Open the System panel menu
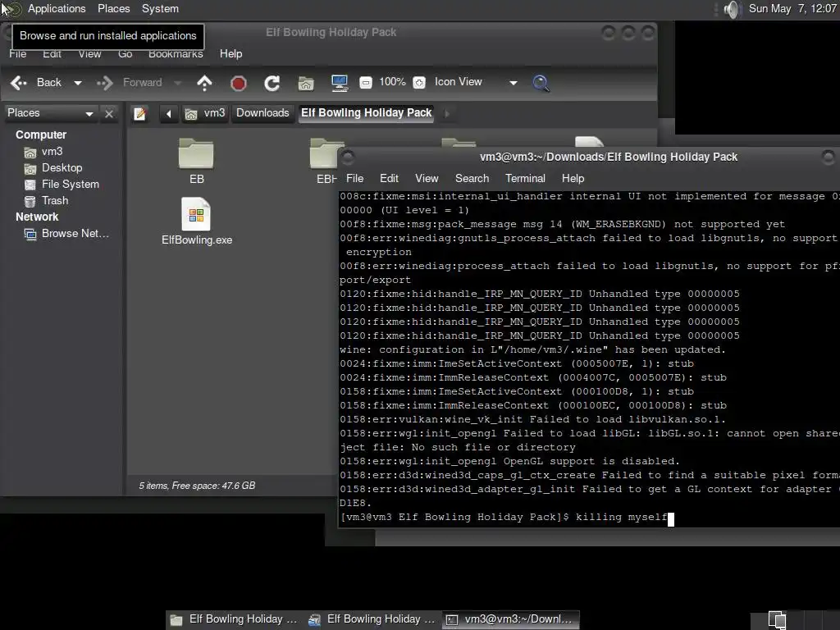 pyautogui.click(x=160, y=8)
